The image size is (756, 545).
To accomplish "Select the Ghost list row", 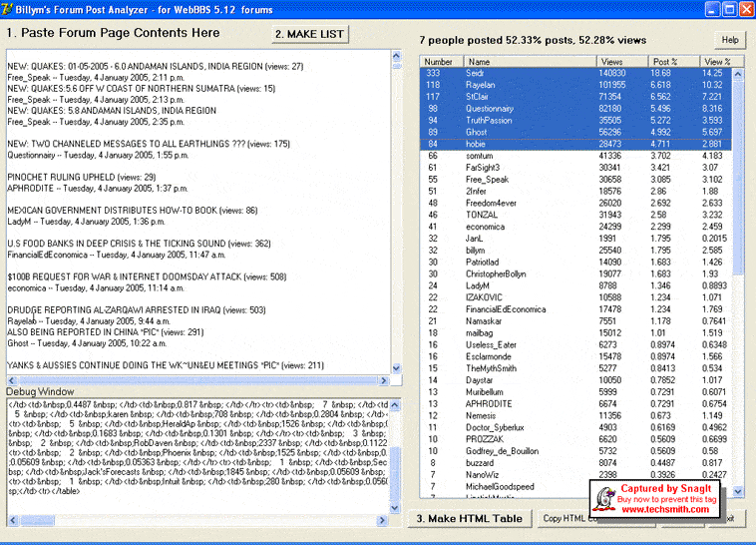I will 575,133.
